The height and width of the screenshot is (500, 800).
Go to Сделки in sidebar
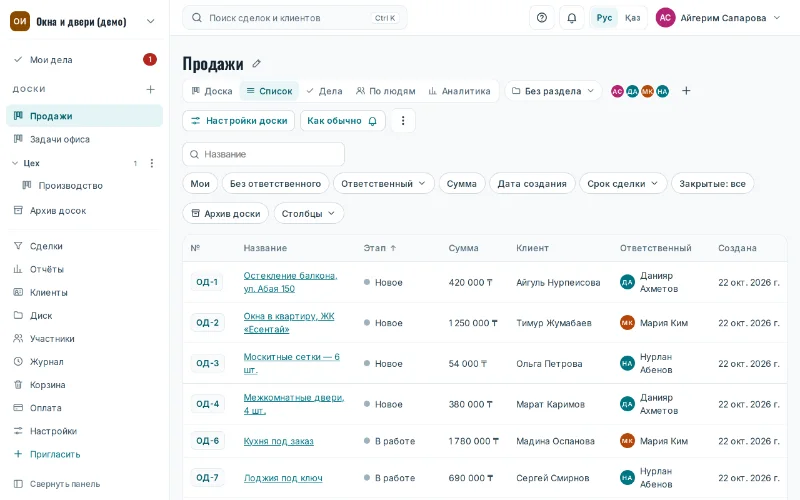(84, 246)
